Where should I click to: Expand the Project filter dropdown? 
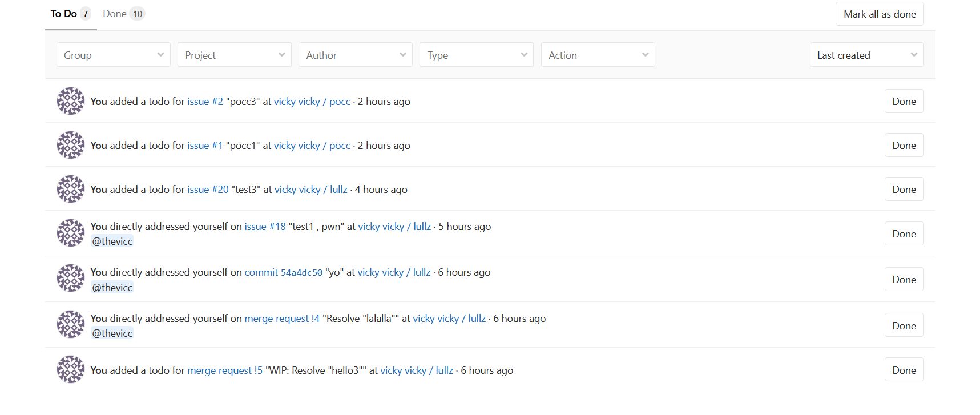234,55
